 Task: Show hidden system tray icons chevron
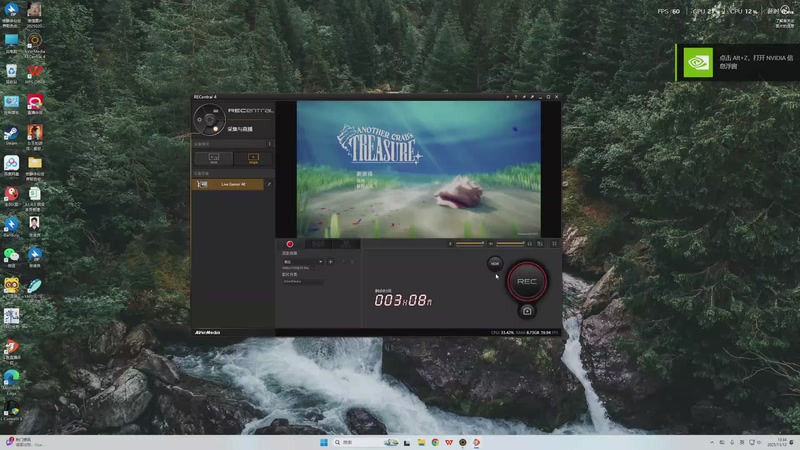[x=712, y=442]
